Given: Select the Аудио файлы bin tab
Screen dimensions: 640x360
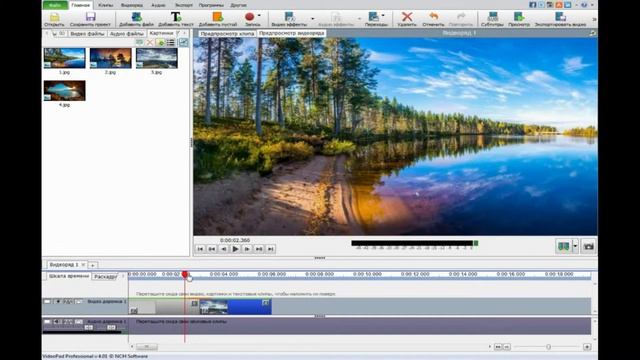Looking at the screenshot, I should (x=127, y=33).
